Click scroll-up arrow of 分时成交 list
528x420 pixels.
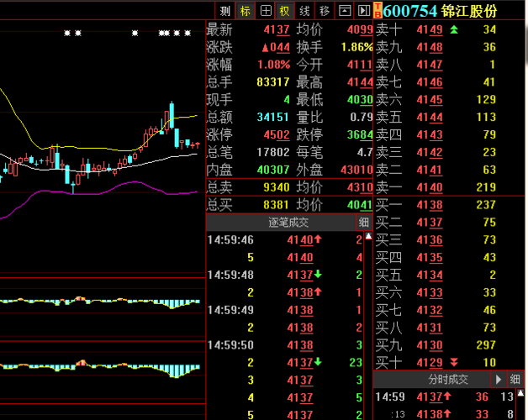click(x=520, y=393)
